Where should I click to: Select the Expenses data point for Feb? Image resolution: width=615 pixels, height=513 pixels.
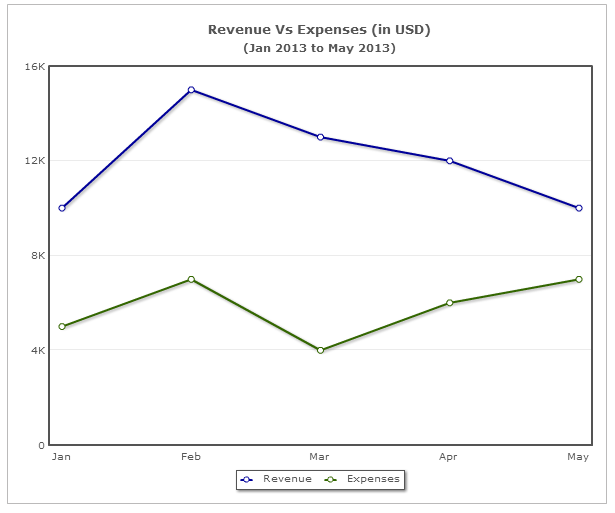coord(191,279)
